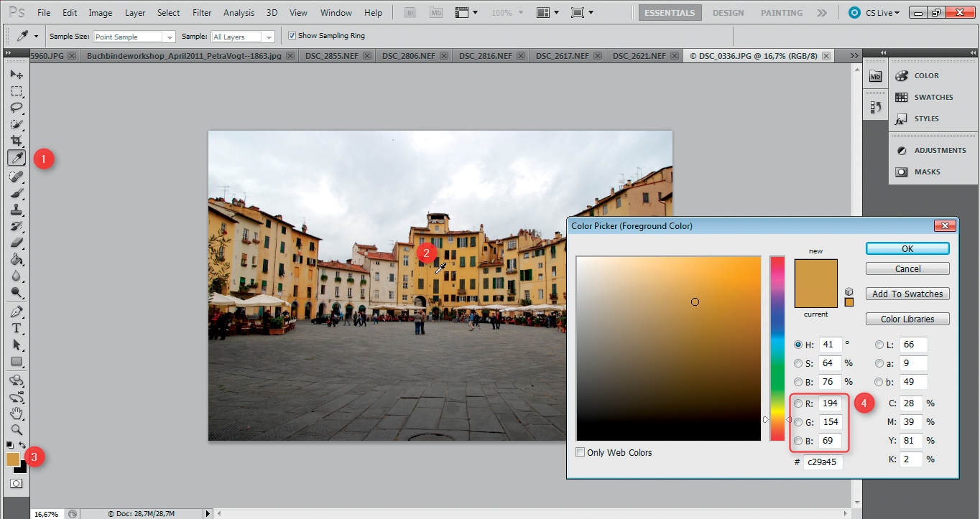Viewport: 980px width, 519px height.
Task: Select the Paint Bucket tool
Action: [17, 259]
